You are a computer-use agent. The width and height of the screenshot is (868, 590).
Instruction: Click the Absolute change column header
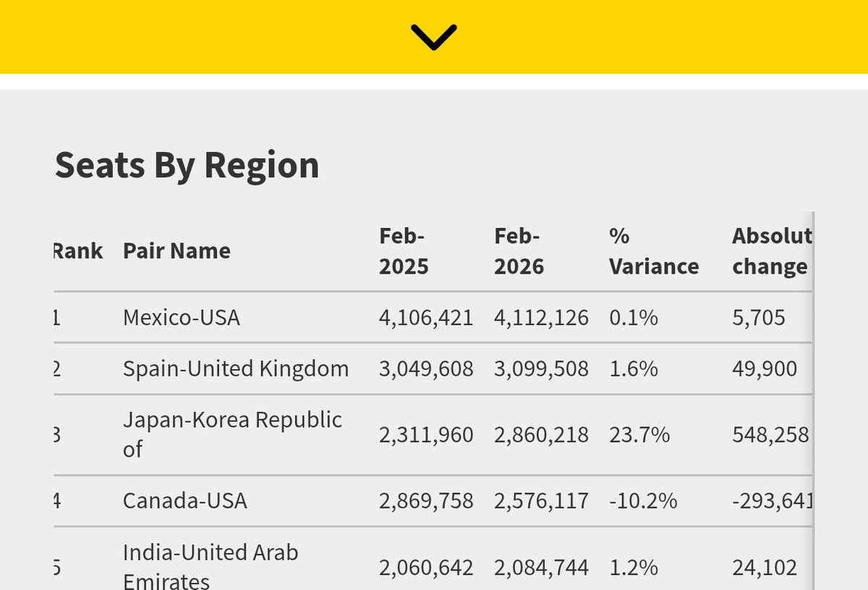click(772, 251)
